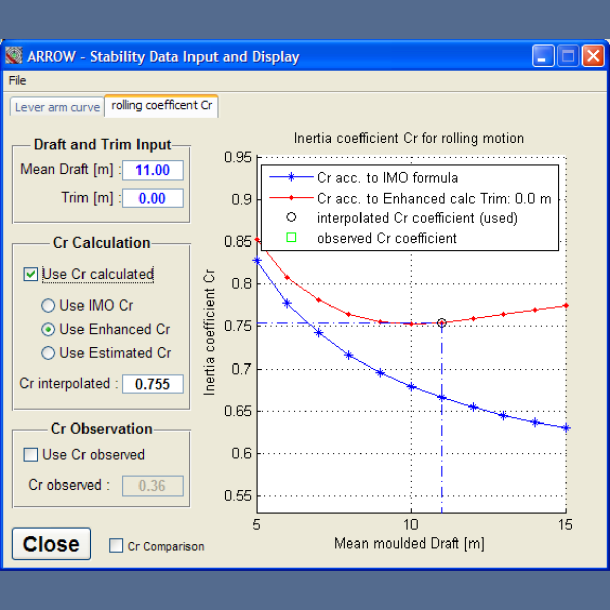The height and width of the screenshot is (610, 610).
Task: Click the Cr interpolated value box
Action: tap(153, 383)
